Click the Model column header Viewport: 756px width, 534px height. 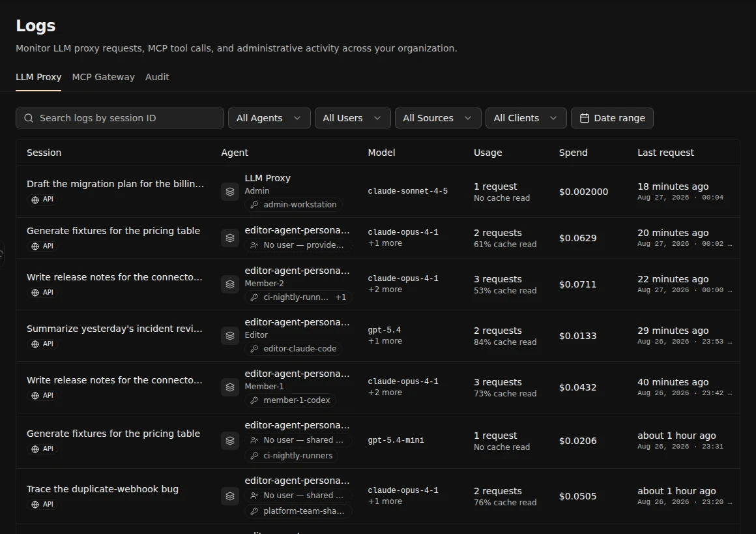click(381, 153)
